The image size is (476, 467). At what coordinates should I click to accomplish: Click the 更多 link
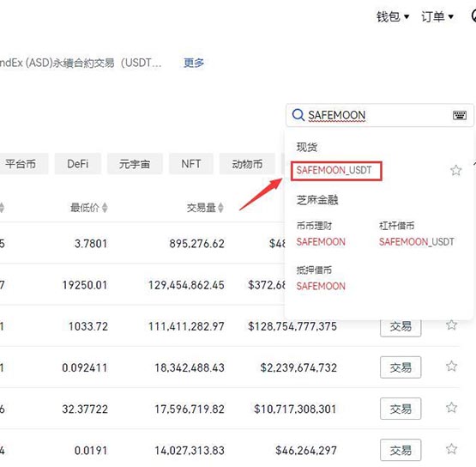[194, 63]
